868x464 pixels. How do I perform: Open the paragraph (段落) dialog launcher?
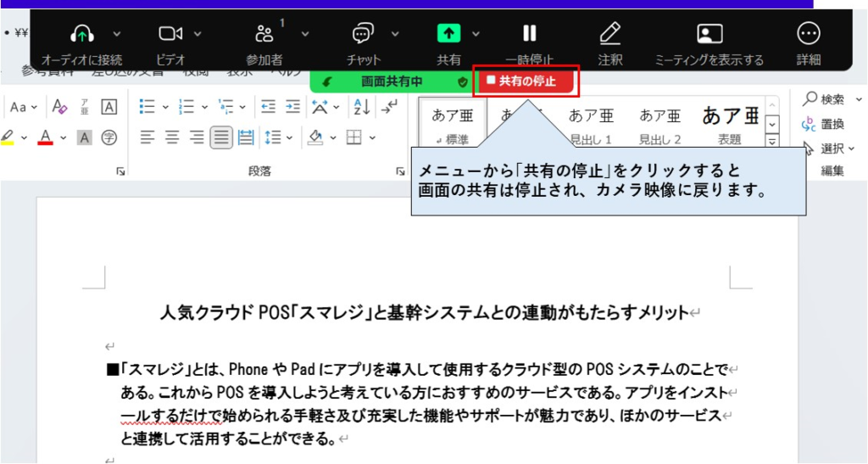pos(400,172)
